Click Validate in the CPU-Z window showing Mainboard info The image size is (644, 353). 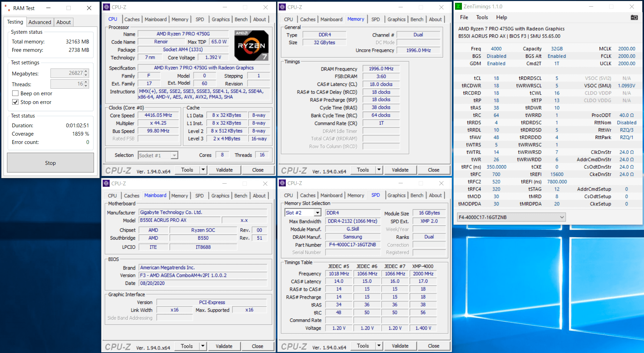pyautogui.click(x=224, y=346)
